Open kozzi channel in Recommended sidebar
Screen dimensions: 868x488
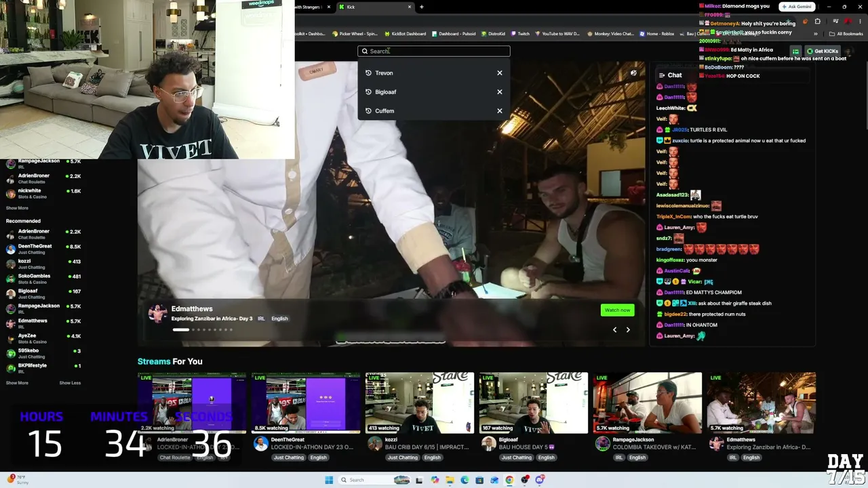point(43,264)
